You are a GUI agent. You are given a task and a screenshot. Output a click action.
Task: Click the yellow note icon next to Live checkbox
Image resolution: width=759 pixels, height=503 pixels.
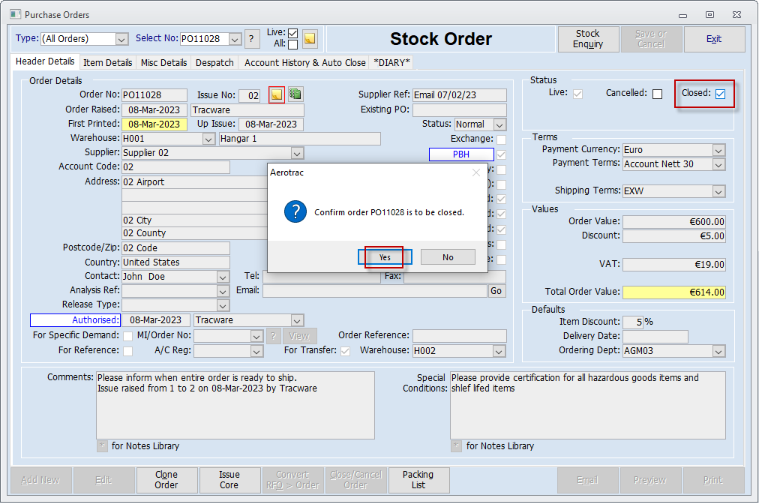click(x=310, y=38)
